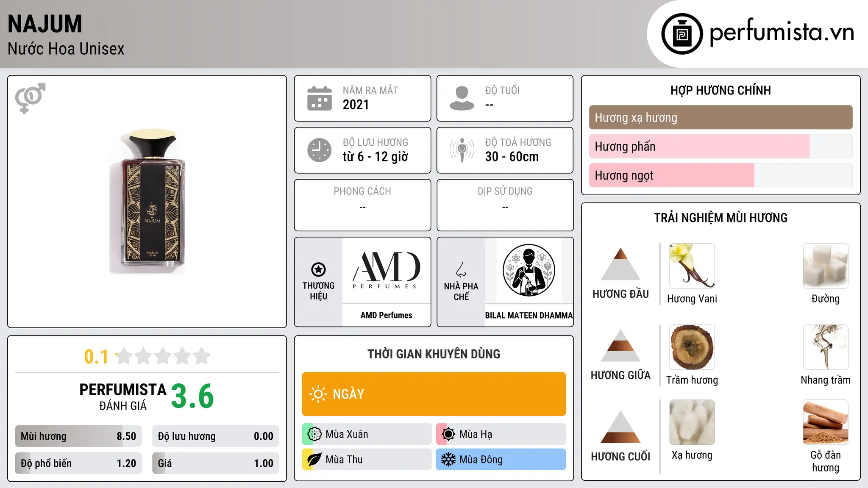The image size is (868, 488).
Task: Click the sillage icon beside Độ toả hương
Action: coord(462,150)
